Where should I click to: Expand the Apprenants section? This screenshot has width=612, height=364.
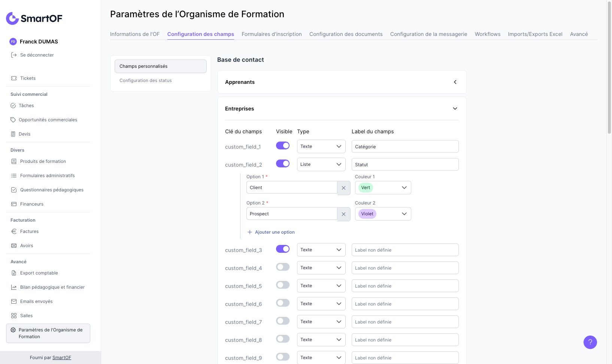click(x=455, y=82)
